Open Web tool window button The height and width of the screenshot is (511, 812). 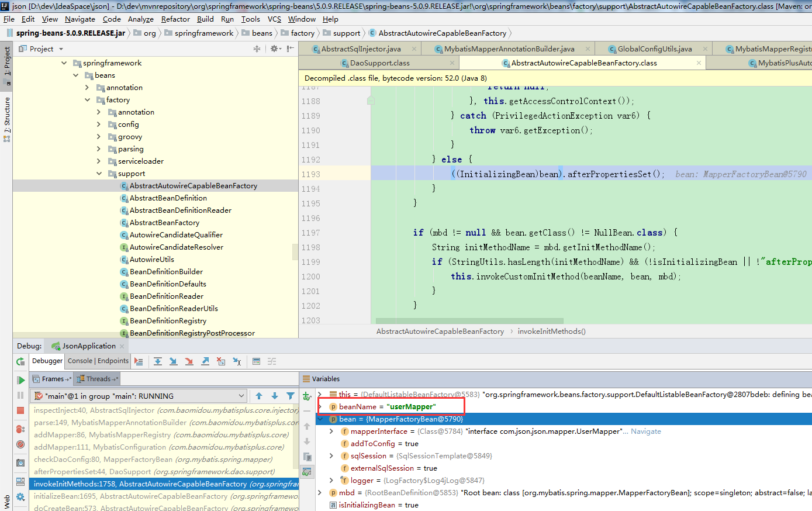(x=7, y=502)
